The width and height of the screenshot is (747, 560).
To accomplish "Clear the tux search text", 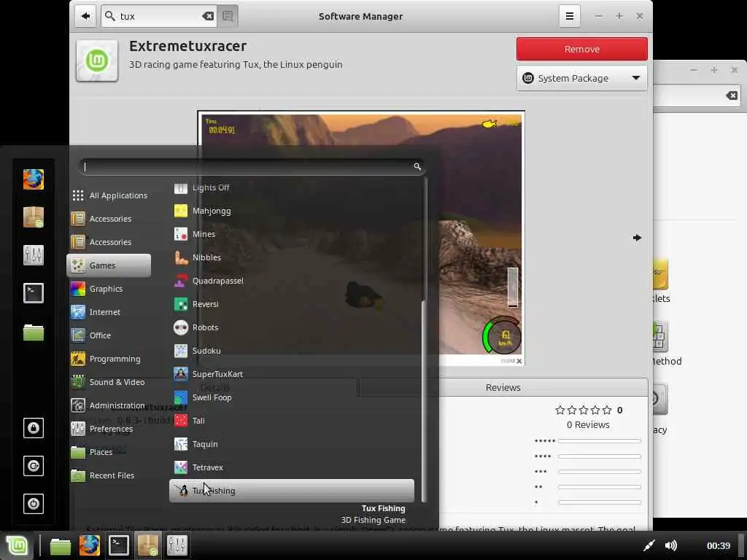I will click(x=208, y=16).
